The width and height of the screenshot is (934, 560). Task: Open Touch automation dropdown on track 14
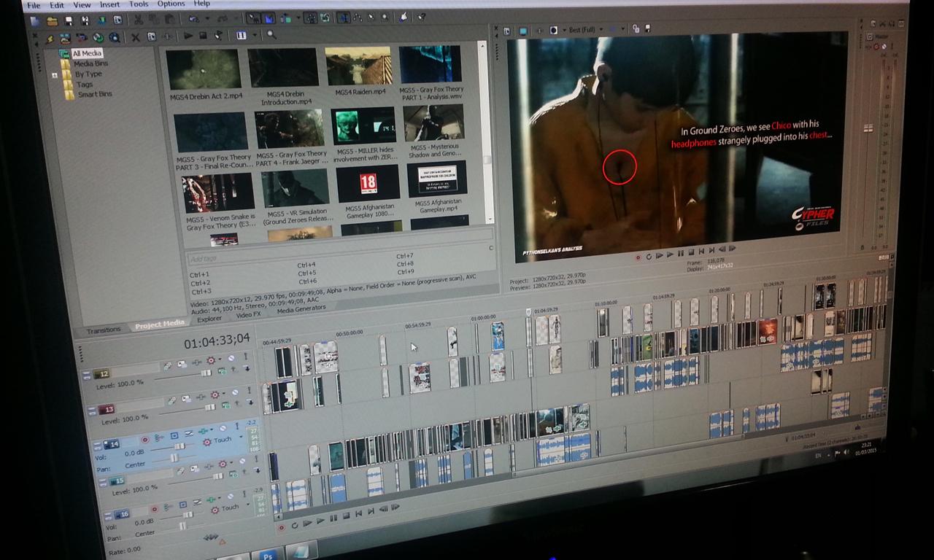(241, 436)
